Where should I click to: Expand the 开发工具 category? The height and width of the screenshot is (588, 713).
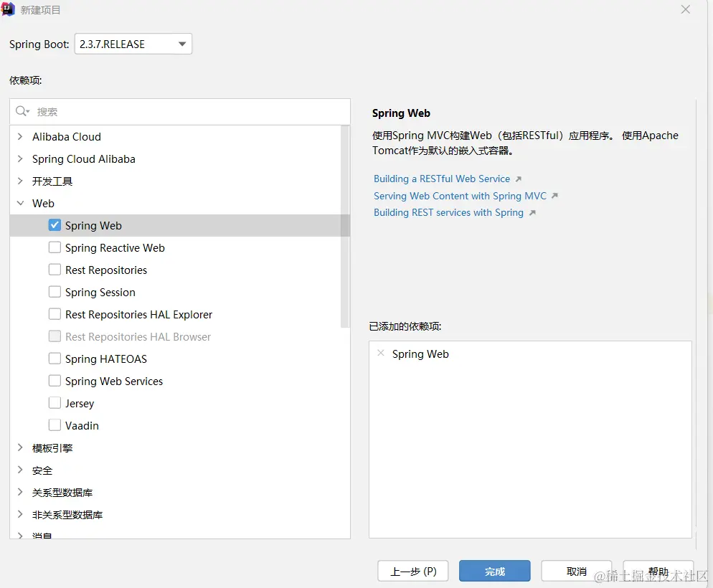[20, 181]
